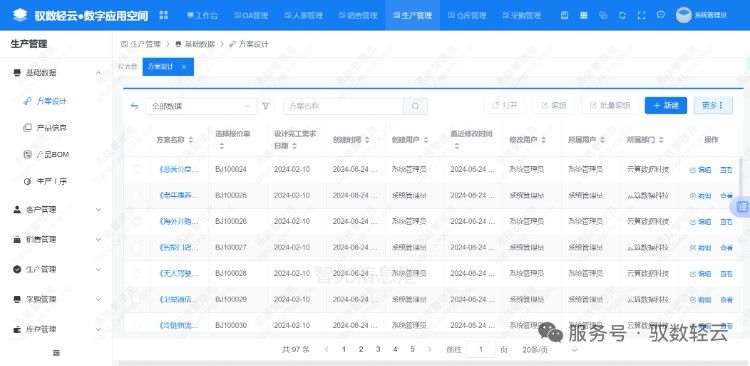Open the OA管理 top menu
The width and height of the screenshot is (750, 366).
point(251,15)
